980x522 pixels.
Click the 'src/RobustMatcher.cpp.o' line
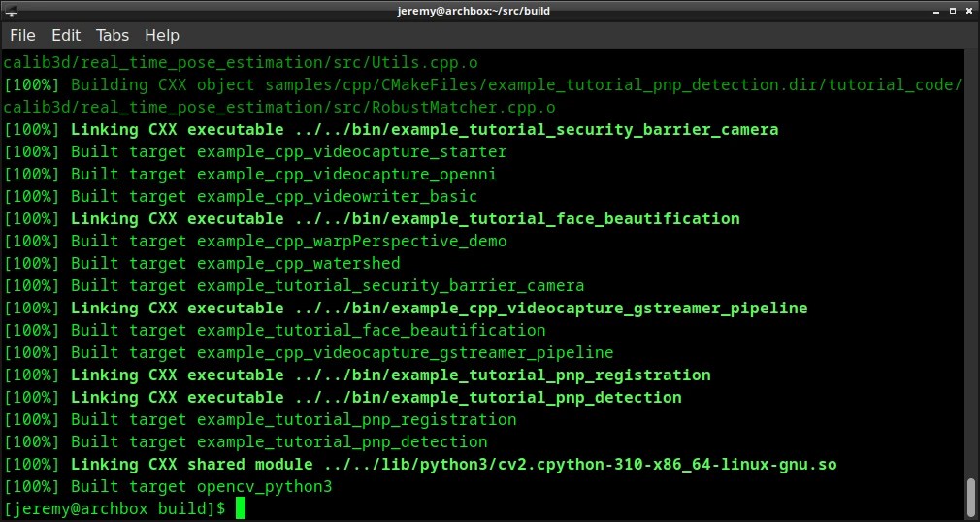click(x=279, y=108)
